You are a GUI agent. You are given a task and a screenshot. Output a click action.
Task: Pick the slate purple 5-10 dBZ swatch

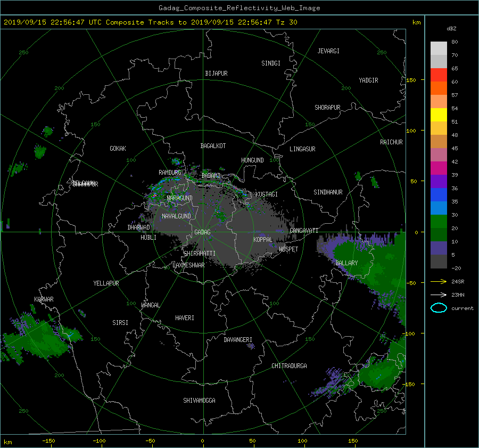pos(439,248)
